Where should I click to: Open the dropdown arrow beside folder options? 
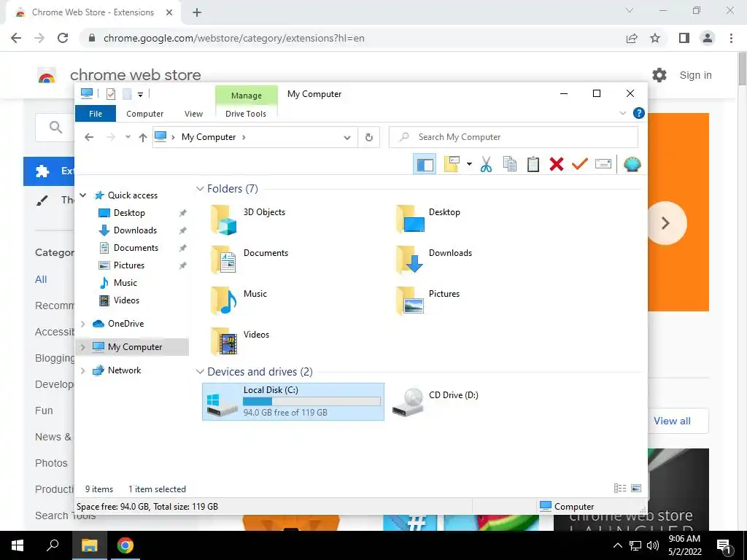click(x=469, y=165)
